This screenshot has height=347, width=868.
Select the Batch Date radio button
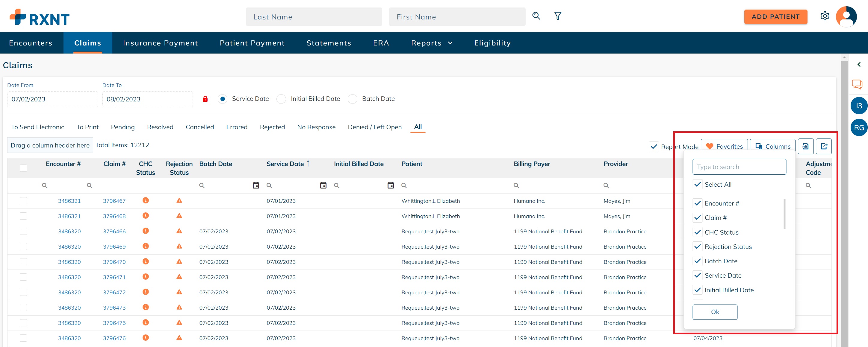point(352,99)
